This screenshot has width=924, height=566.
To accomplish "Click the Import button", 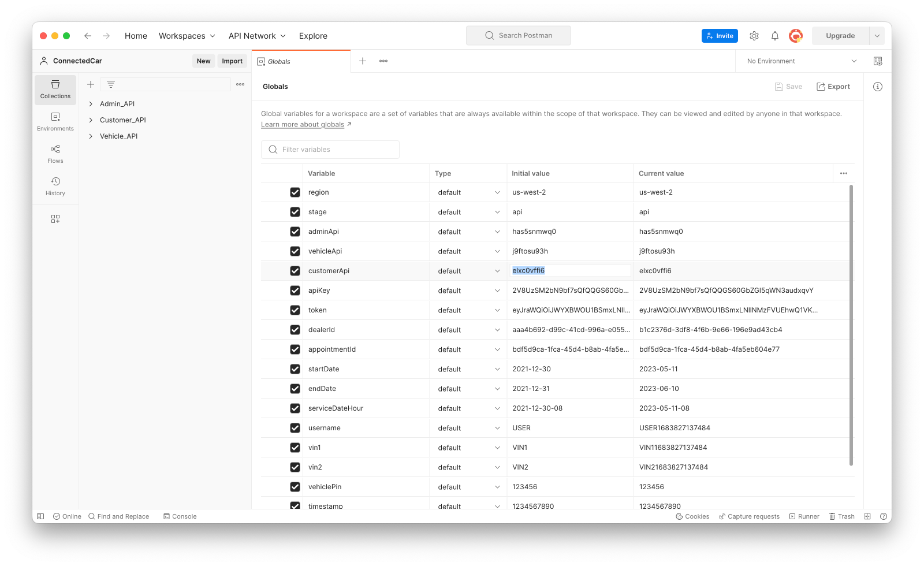I will coord(232,61).
